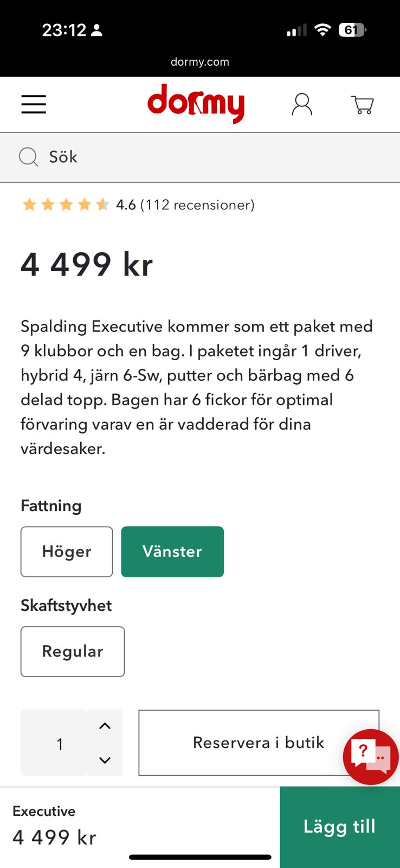Choose Regular shaft stiffness
This screenshot has height=868, width=400.
click(x=73, y=652)
